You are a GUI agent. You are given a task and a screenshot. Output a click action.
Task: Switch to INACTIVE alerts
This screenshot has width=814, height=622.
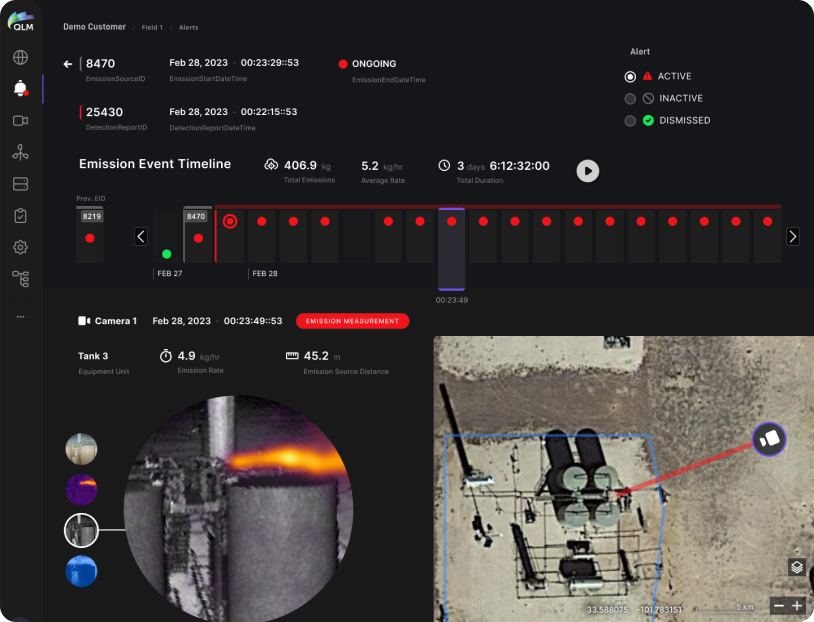pos(630,99)
